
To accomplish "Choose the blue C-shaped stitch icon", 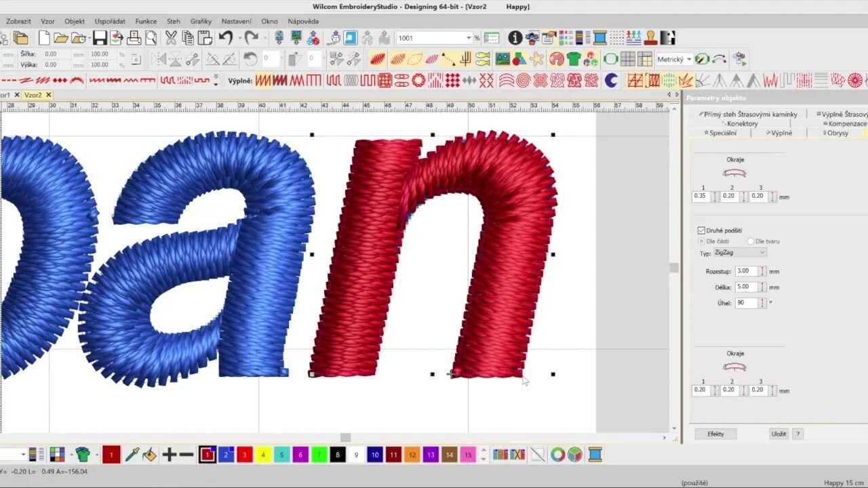I will click(611, 81).
